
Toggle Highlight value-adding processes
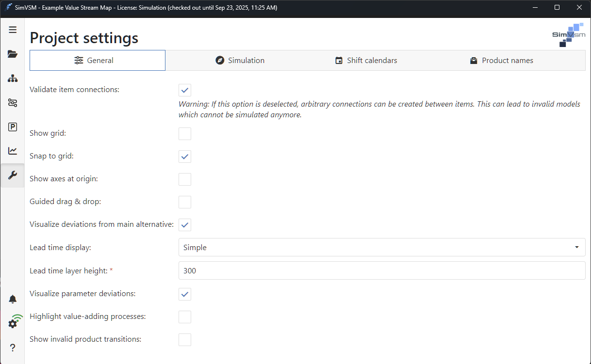pos(184,317)
